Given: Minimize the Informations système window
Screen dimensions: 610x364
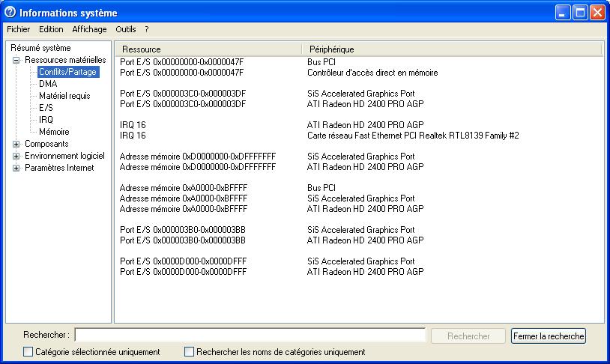Looking at the screenshot, I should [x=563, y=13].
